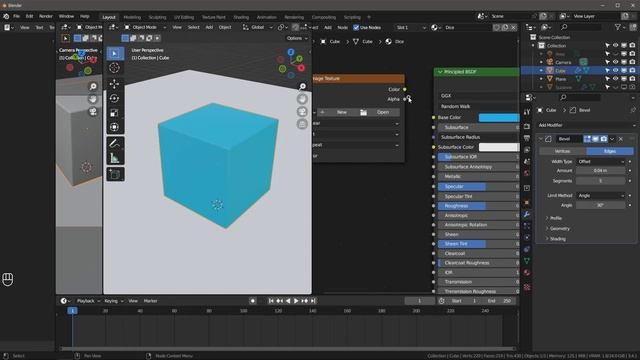
Task: Click the red X axis on navigation gizmo
Action: [x=301, y=68]
